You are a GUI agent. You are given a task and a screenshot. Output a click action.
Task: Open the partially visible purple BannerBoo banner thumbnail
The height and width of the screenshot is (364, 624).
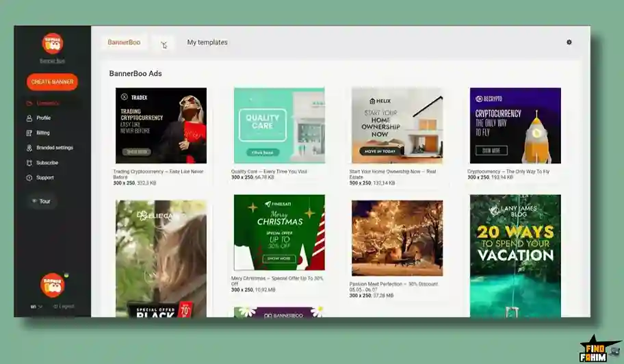(279, 312)
